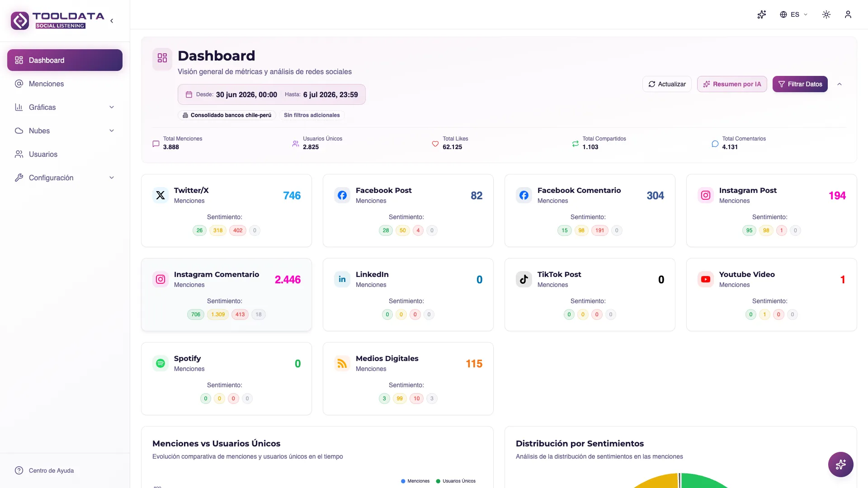This screenshot has width=868, height=488.
Task: Click the Sin filtros adicionales chip
Action: pyautogui.click(x=311, y=115)
